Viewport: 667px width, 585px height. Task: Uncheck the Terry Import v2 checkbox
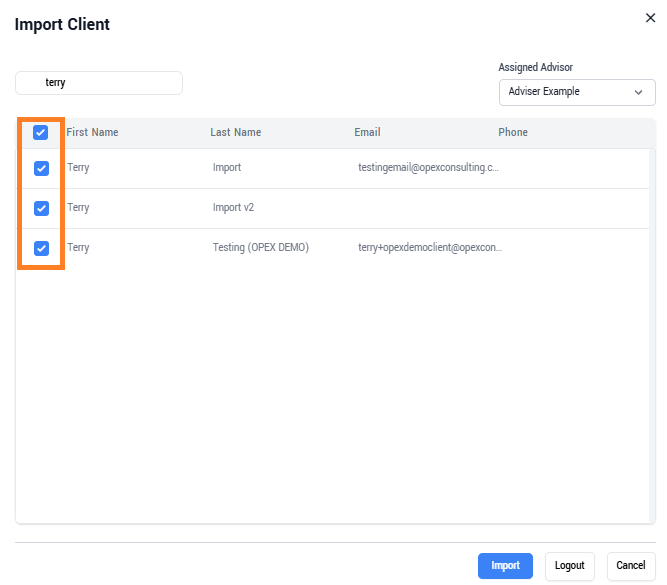click(x=41, y=208)
